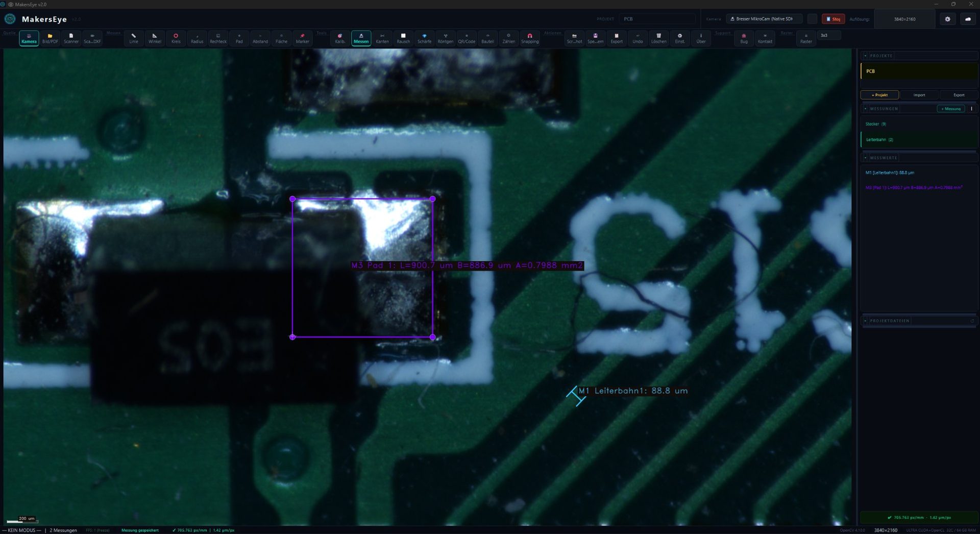Open the Bresser MikroCam camera dropdown
This screenshot has width=980, height=534.
pos(764,19)
